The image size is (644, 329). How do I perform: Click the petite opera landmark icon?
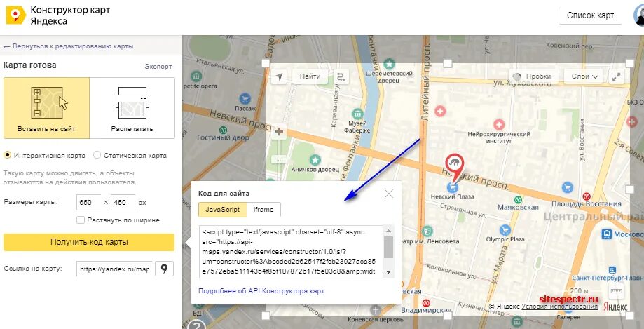197,76
